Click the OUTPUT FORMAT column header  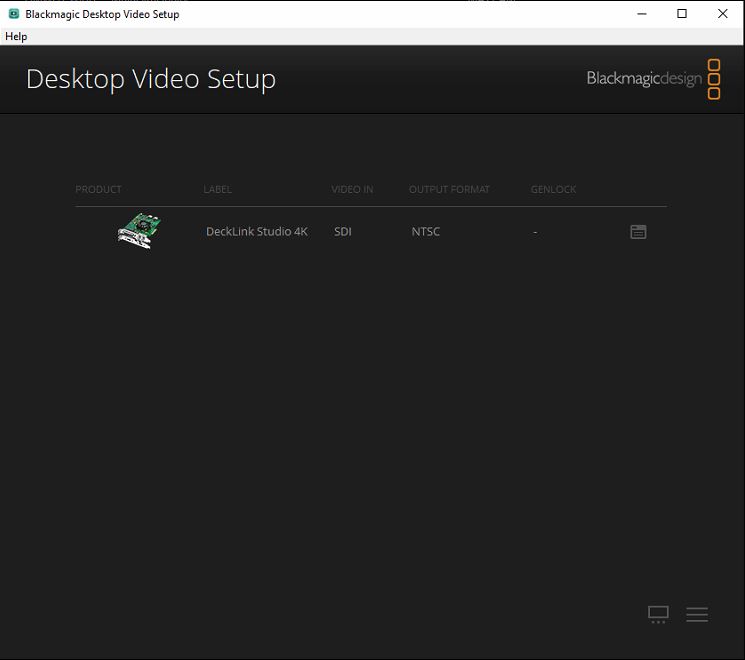(449, 190)
